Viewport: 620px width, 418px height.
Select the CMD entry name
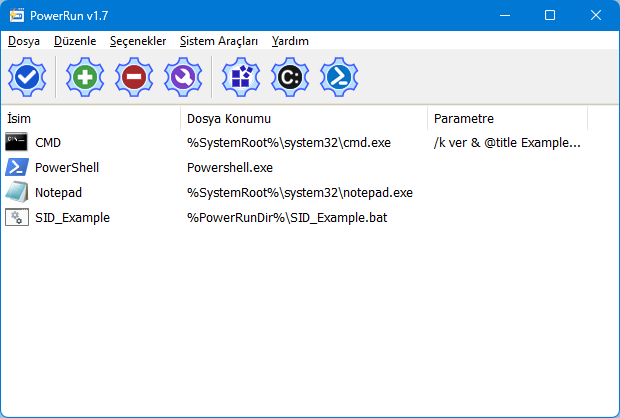pos(48,143)
